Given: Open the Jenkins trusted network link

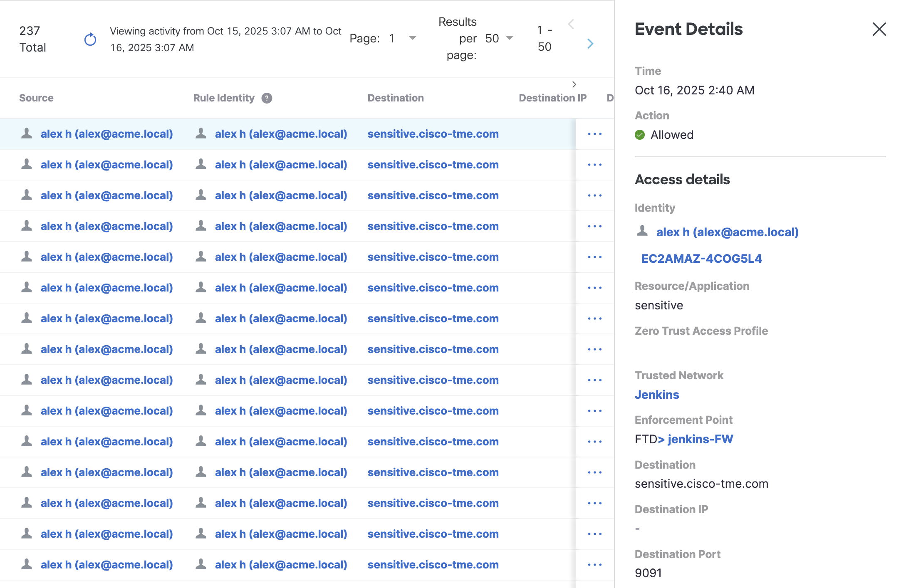Looking at the screenshot, I should 657,395.
